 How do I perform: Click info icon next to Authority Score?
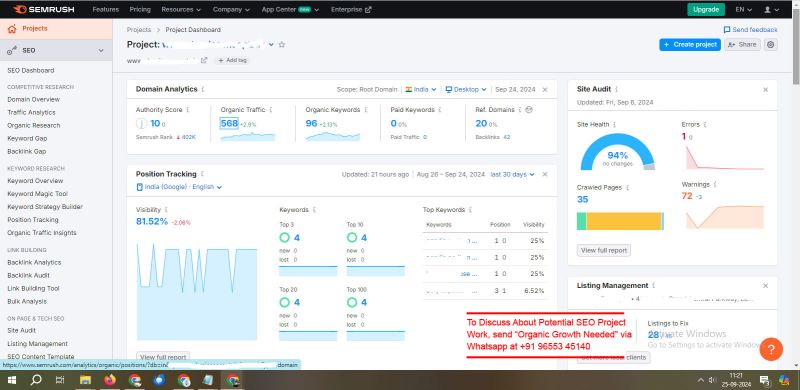188,110
